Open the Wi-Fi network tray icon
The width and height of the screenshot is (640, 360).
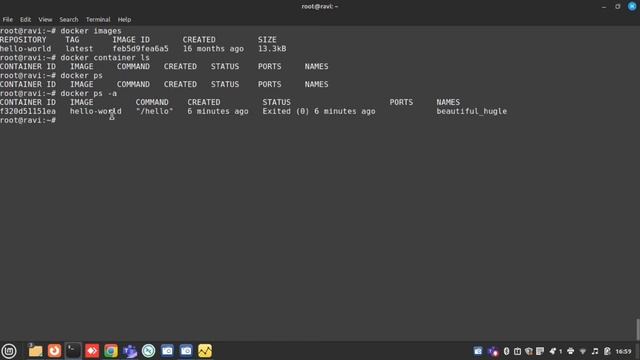(x=583, y=351)
